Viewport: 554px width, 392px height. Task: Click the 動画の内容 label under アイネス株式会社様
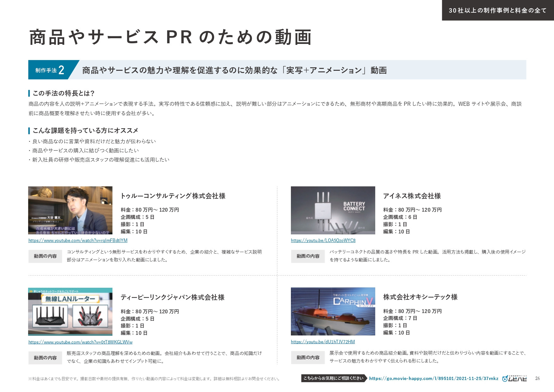click(308, 256)
